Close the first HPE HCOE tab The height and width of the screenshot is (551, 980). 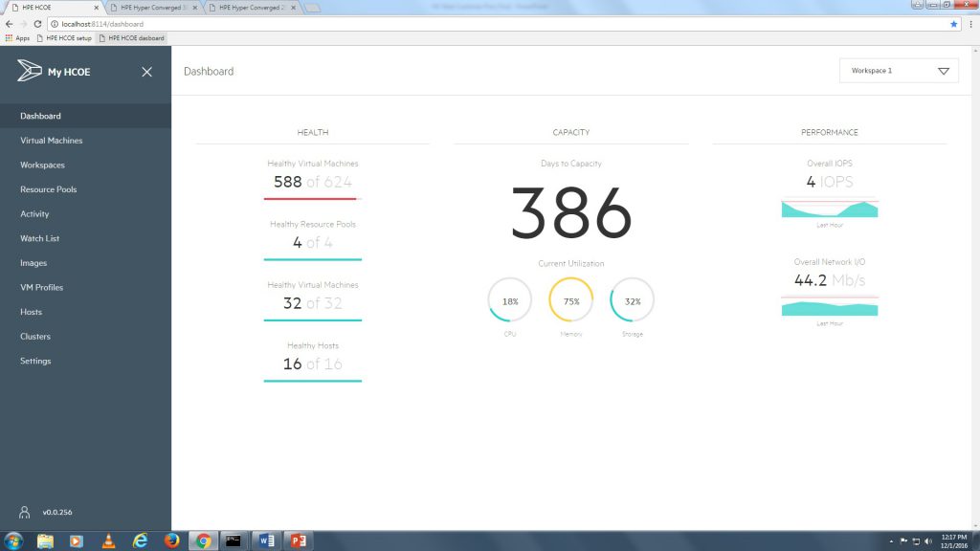(x=97, y=8)
